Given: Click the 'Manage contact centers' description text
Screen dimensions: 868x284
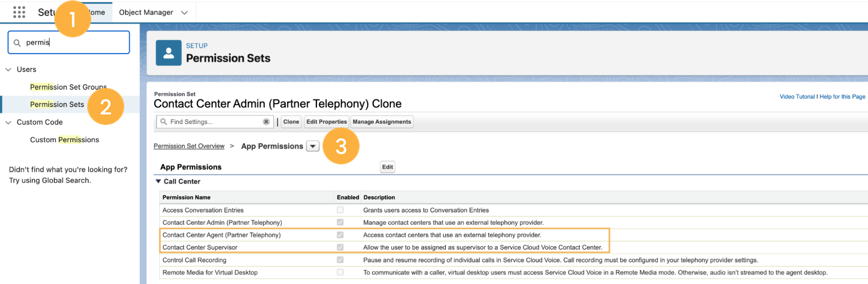Looking at the screenshot, I should pyautogui.click(x=453, y=223).
